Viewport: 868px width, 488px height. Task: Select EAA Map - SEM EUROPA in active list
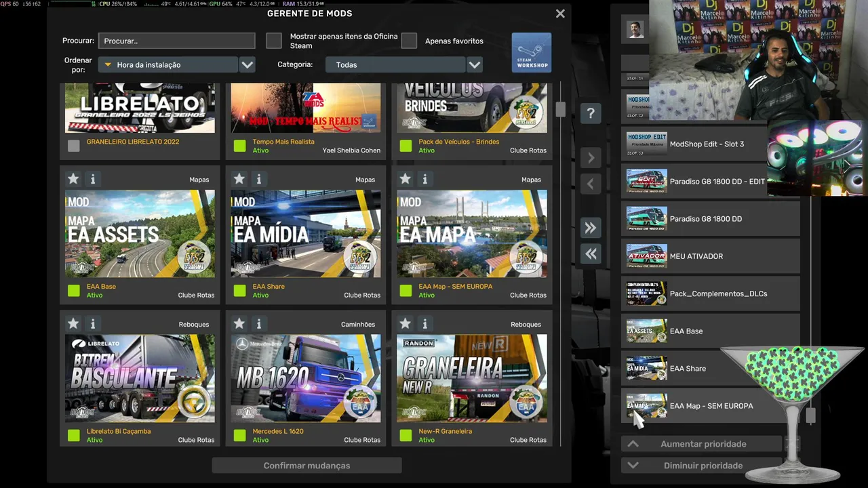[711, 406]
